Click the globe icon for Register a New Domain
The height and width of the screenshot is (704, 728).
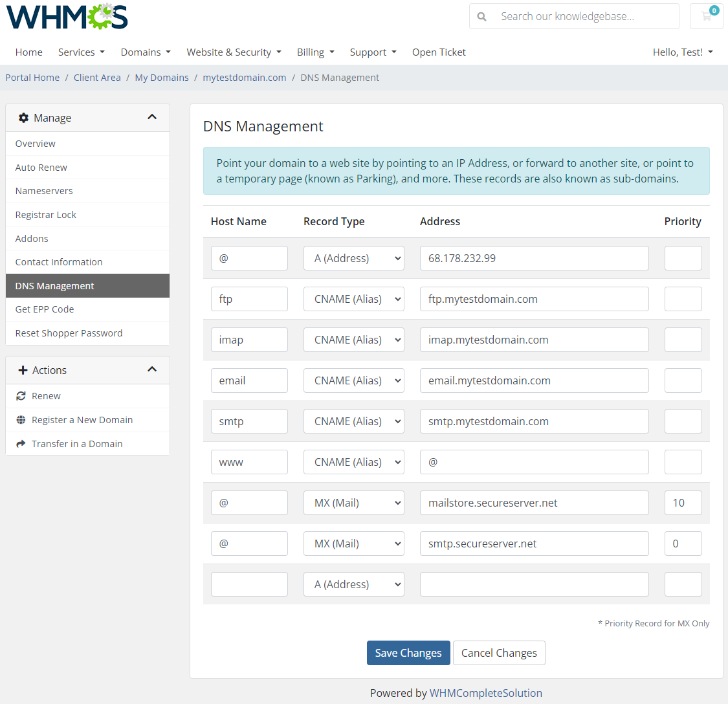(20, 419)
